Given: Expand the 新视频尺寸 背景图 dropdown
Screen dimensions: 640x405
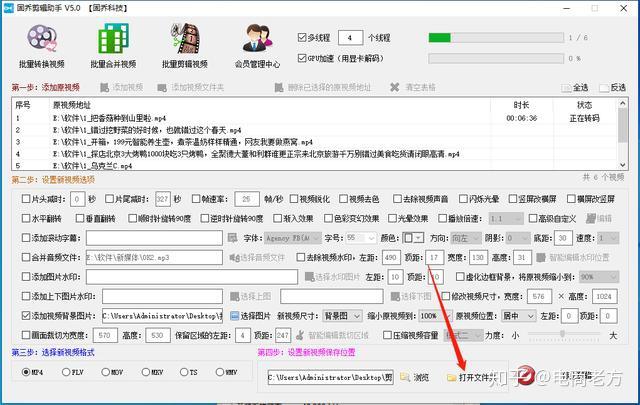Looking at the screenshot, I should (x=342, y=316).
